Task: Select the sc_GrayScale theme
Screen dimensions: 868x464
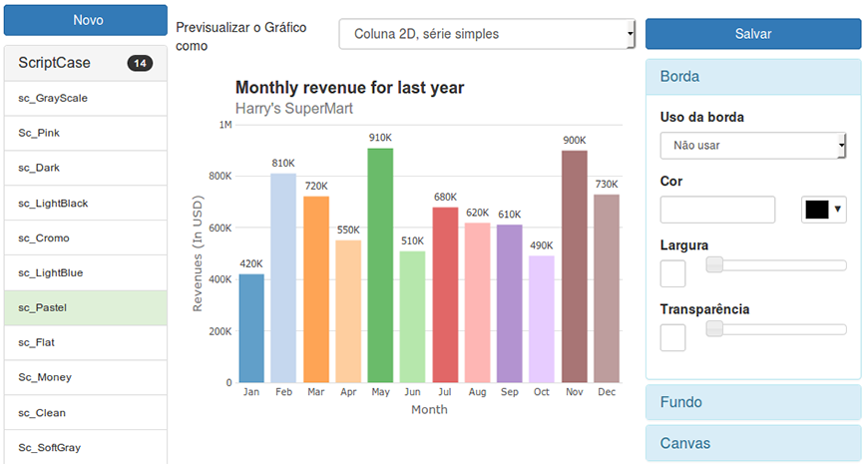Action: 86,99
